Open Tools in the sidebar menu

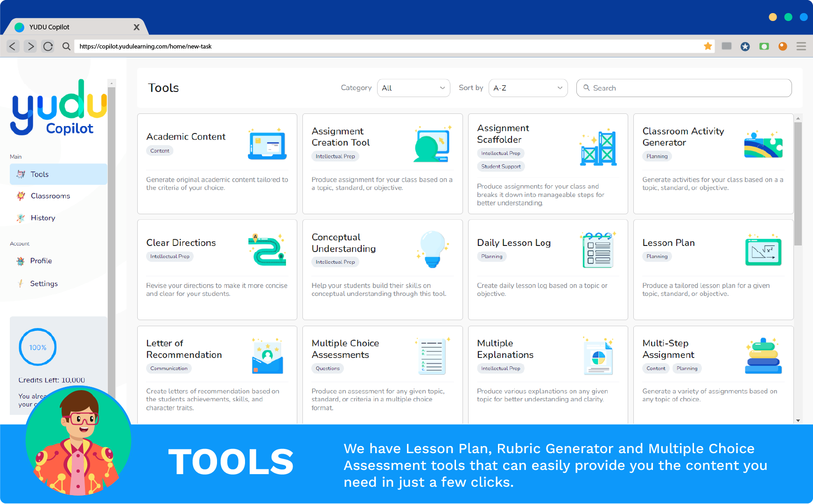point(58,174)
